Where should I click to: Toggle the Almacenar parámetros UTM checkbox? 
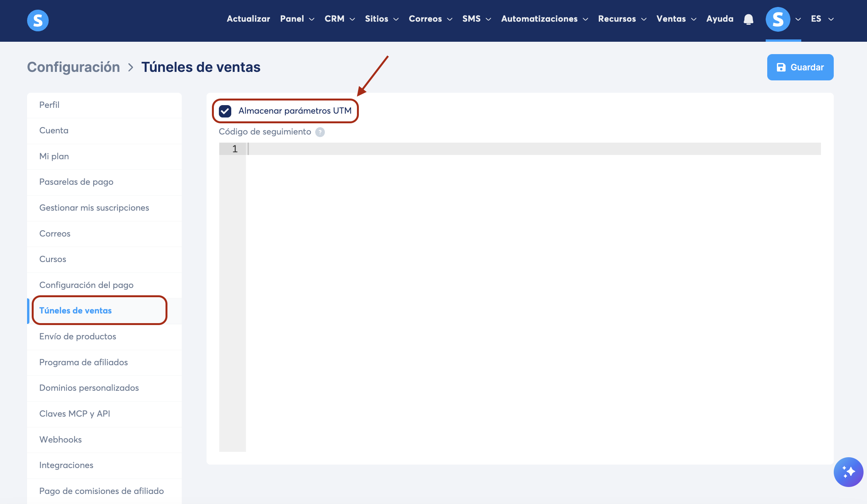pos(225,111)
